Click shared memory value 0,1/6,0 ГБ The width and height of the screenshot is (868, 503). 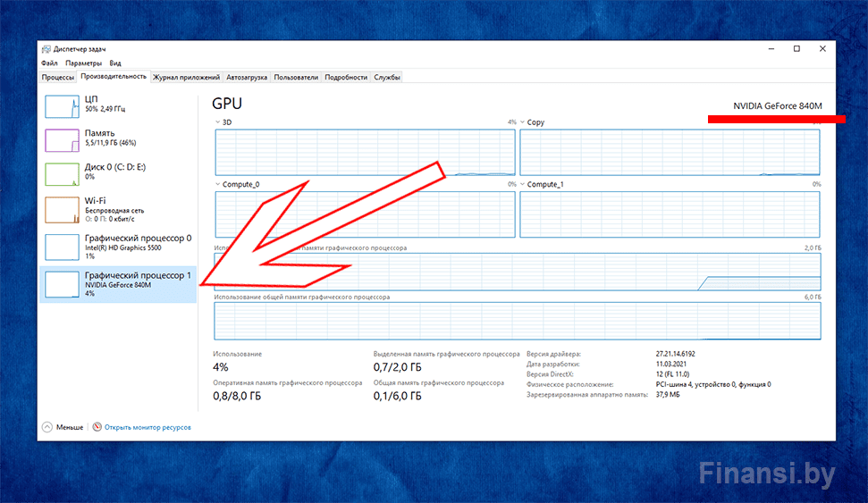point(398,396)
